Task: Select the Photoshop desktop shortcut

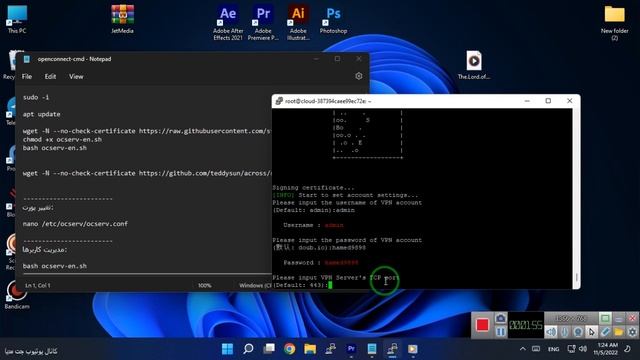Action: pos(333,20)
